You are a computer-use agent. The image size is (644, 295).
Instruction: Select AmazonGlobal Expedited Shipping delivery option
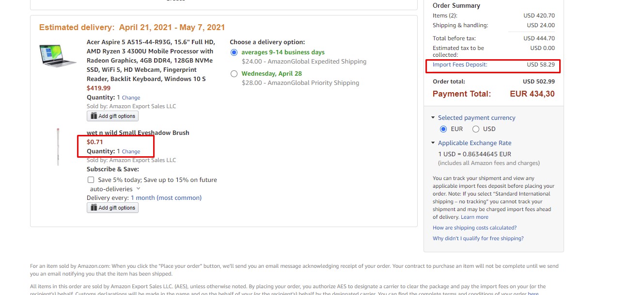235,52
